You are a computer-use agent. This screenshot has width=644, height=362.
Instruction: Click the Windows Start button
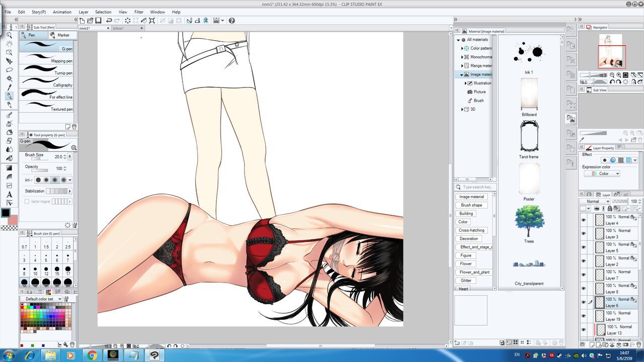[x=9, y=355]
